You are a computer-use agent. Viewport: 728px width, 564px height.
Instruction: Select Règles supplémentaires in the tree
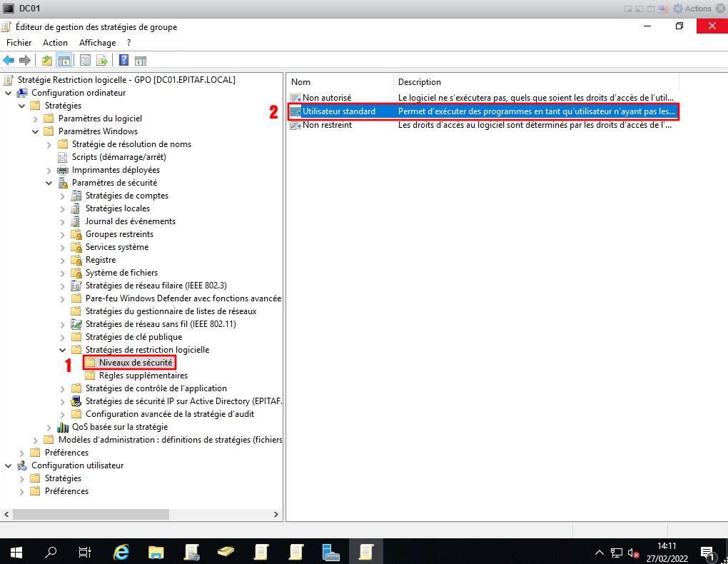[x=143, y=376]
